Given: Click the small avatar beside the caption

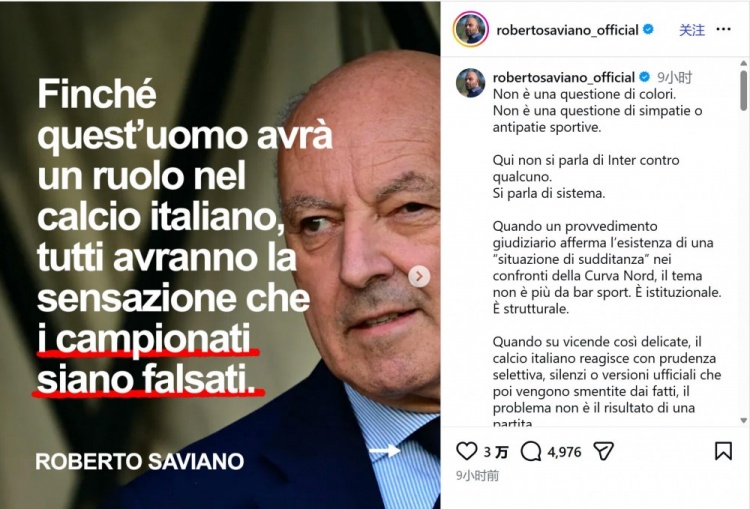Looking at the screenshot, I should pyautogui.click(x=470, y=83).
